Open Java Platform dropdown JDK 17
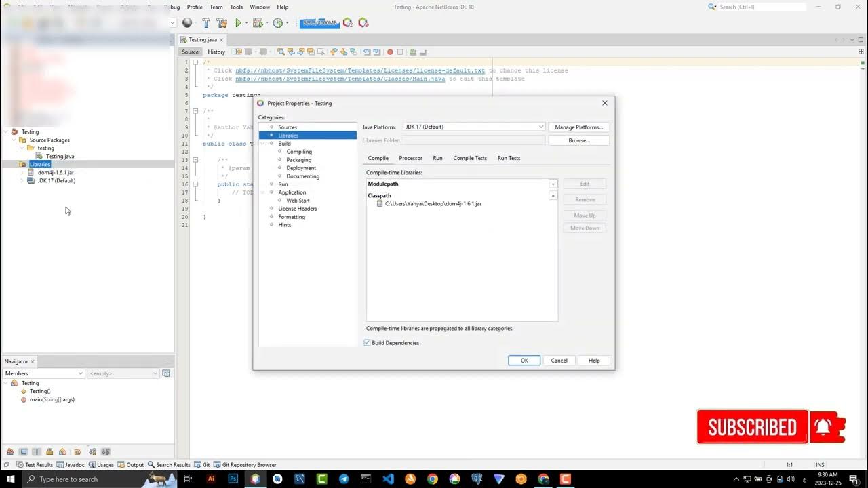Image resolution: width=868 pixels, height=488 pixels. click(x=474, y=127)
